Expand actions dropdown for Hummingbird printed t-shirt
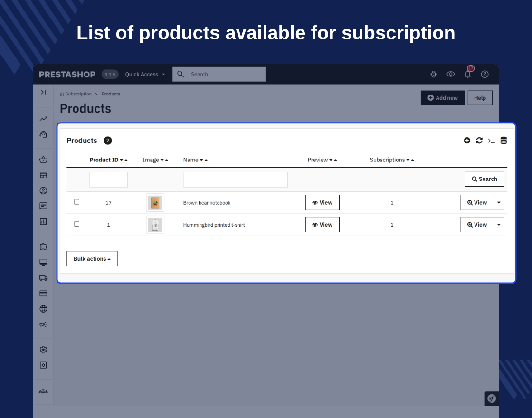This screenshot has height=418, width=532. pos(499,225)
